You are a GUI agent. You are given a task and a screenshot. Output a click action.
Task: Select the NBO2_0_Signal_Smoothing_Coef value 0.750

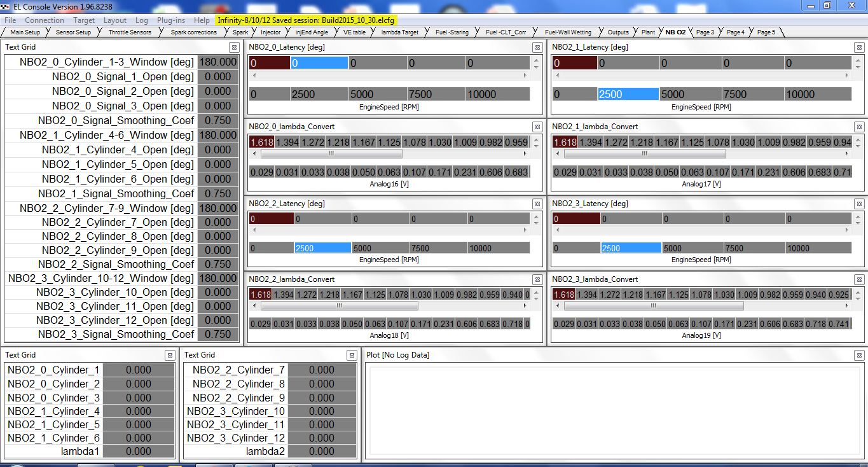[x=218, y=121]
